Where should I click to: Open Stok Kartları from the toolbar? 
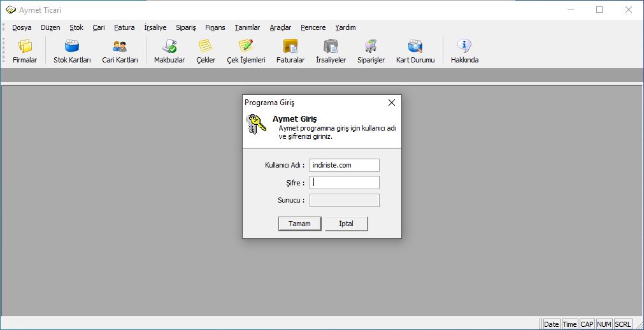[72, 51]
